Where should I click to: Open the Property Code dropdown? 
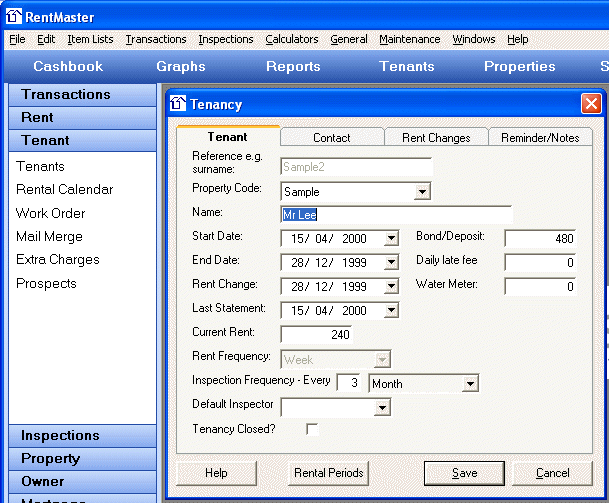point(422,191)
